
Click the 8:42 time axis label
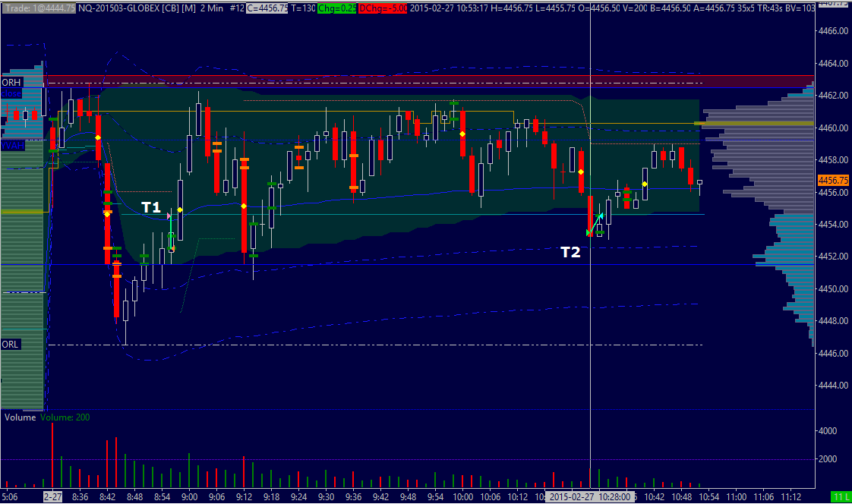108,496
